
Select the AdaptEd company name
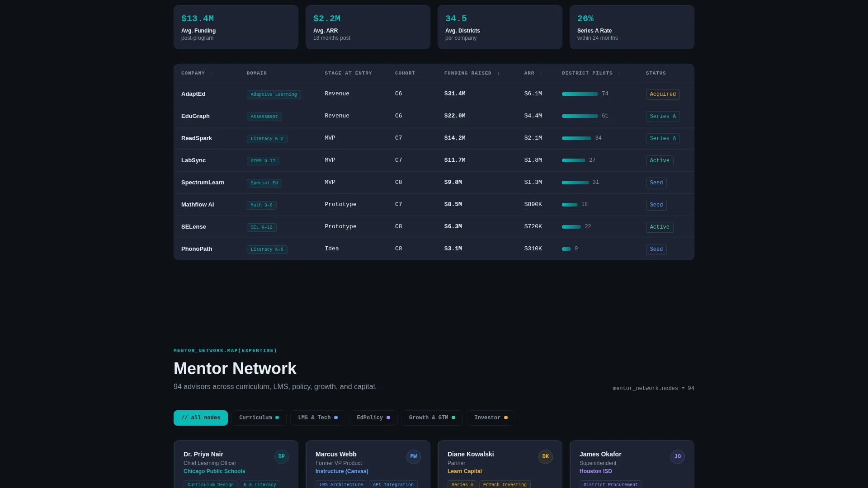point(193,94)
